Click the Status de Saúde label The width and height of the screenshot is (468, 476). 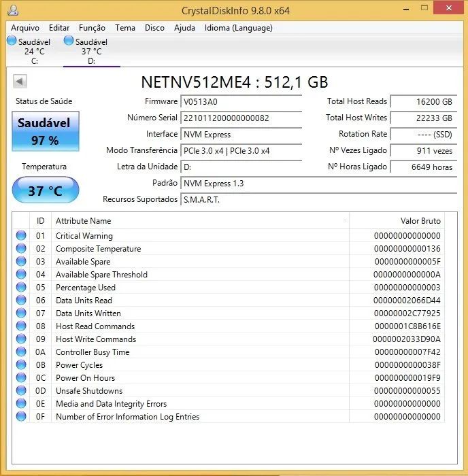(44, 101)
